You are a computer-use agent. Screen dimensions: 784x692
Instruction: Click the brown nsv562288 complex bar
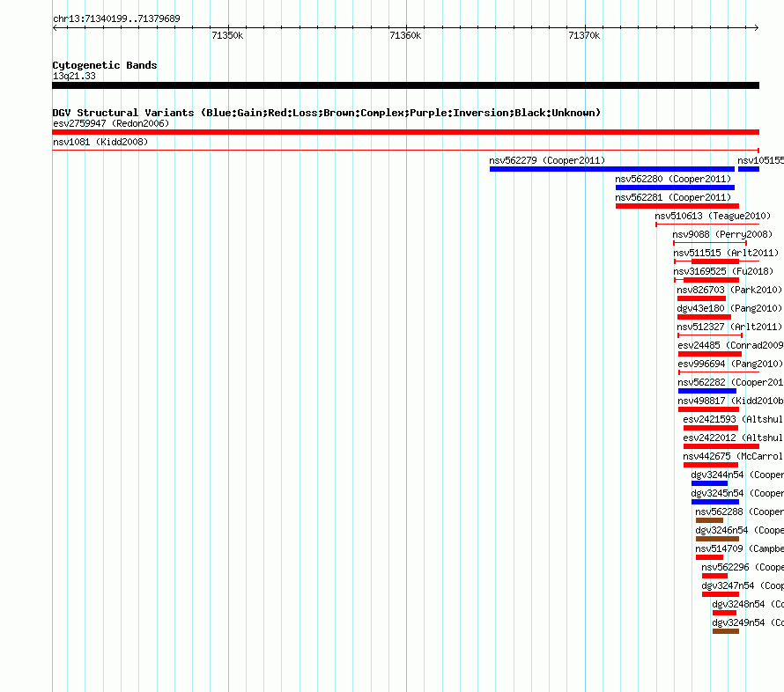click(x=709, y=520)
